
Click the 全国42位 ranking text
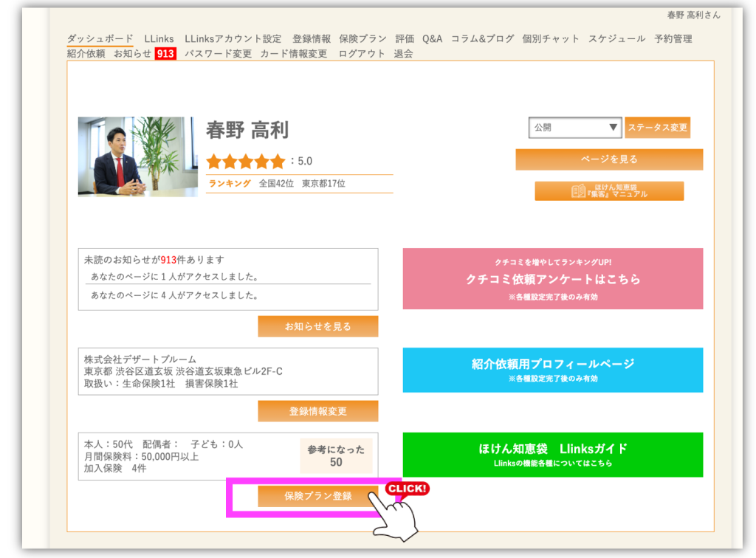coord(276,184)
